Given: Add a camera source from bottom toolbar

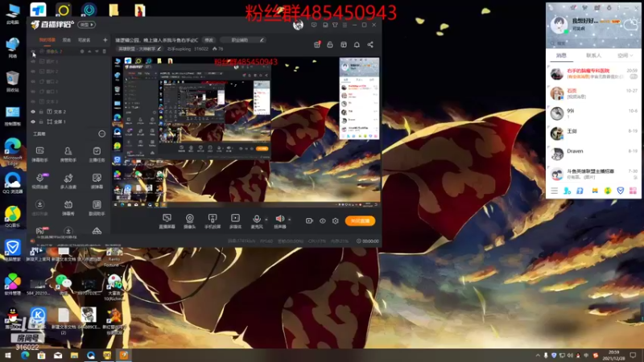Looking at the screenshot, I should click(189, 220).
